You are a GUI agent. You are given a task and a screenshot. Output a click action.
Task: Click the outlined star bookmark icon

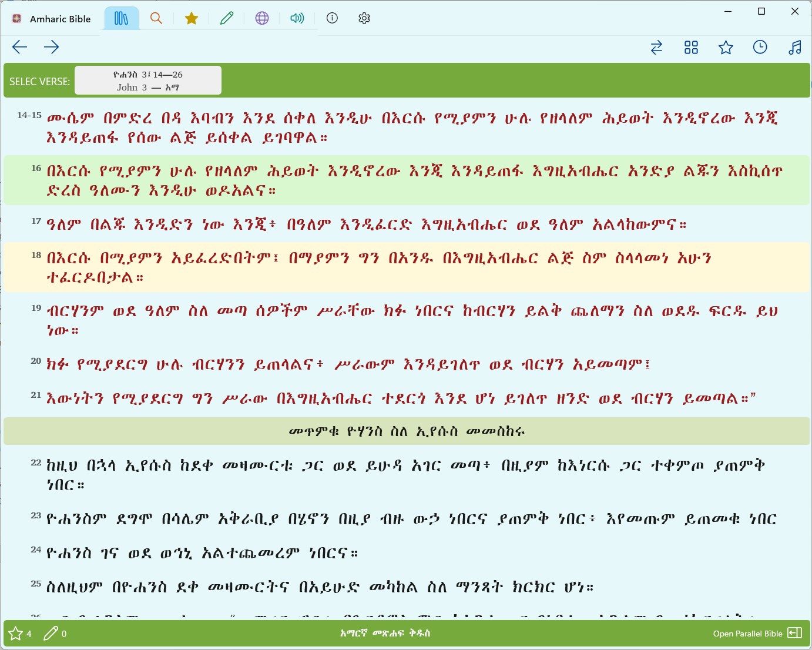pyautogui.click(x=726, y=47)
